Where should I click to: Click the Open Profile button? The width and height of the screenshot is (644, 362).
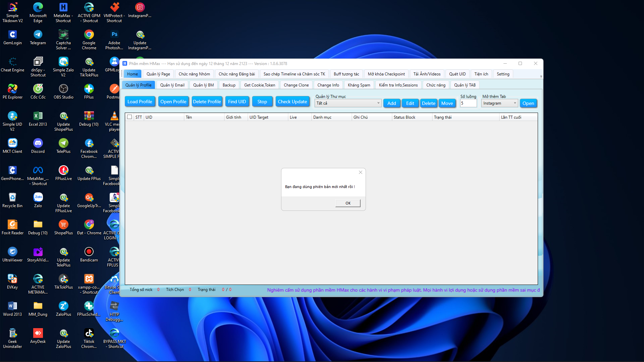pyautogui.click(x=173, y=102)
